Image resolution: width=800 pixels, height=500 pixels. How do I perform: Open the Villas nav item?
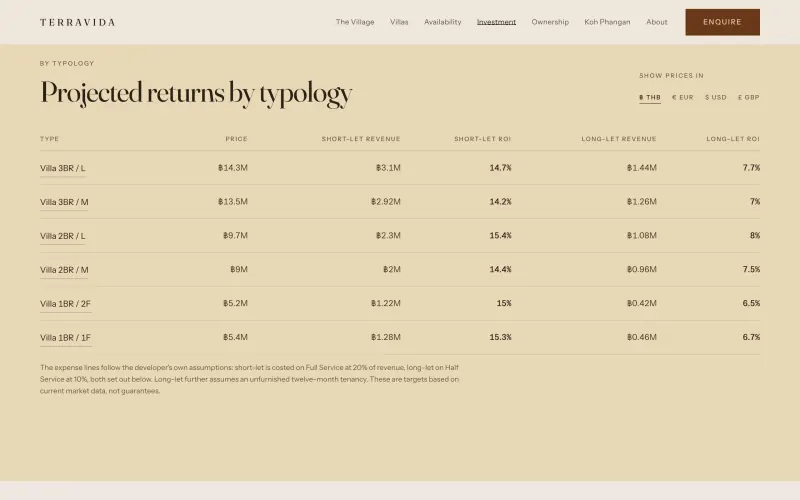click(399, 22)
